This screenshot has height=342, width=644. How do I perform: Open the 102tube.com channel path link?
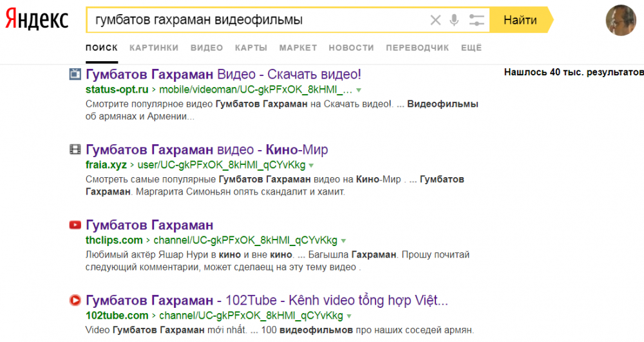click(251, 316)
